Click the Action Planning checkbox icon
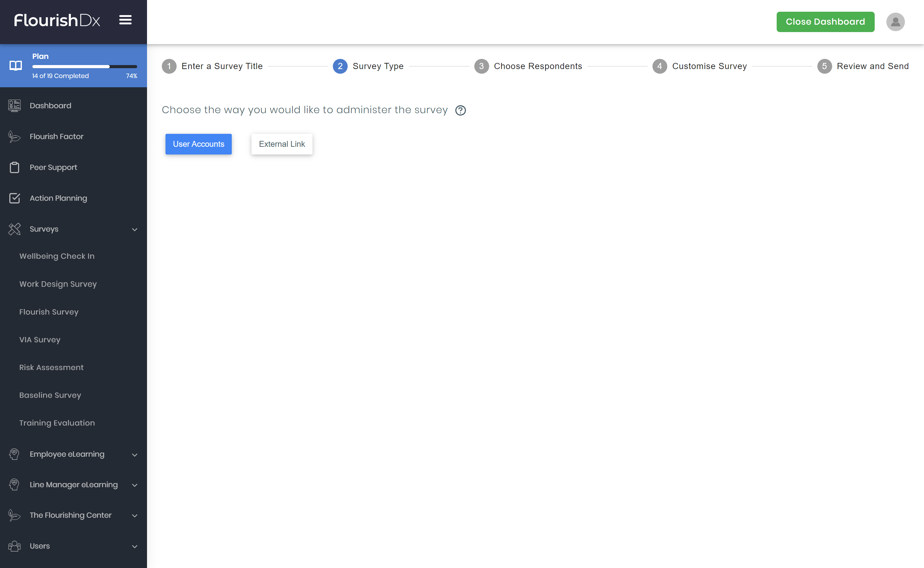 15,198
